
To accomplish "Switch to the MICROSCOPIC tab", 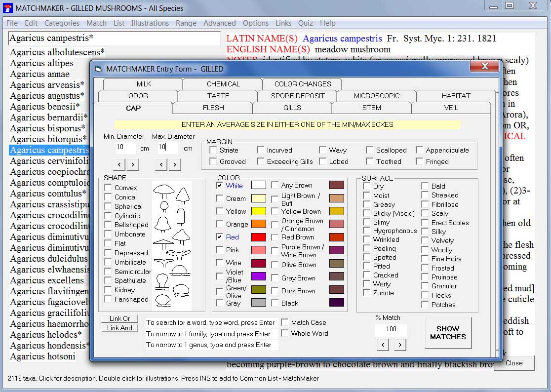I will [x=377, y=96].
